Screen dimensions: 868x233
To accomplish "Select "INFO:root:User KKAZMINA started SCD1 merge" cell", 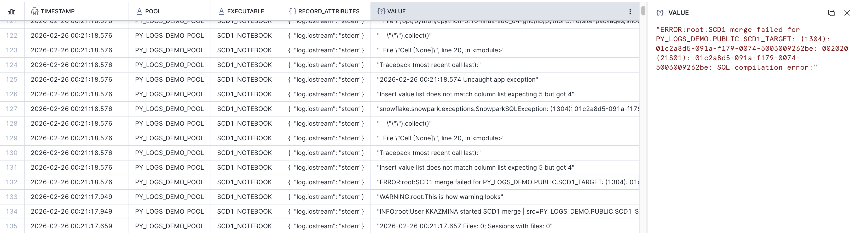I will (505, 211).
